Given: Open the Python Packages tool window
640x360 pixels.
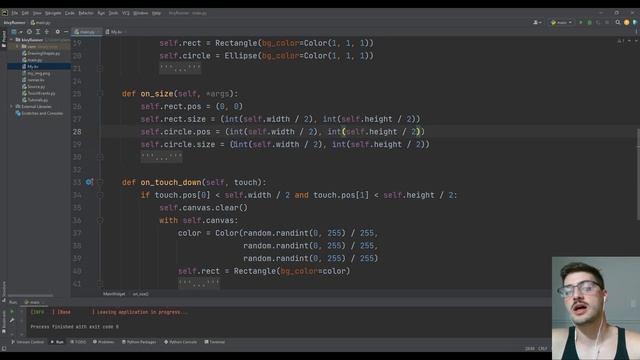Looking at the screenshot, I should coord(139,342).
